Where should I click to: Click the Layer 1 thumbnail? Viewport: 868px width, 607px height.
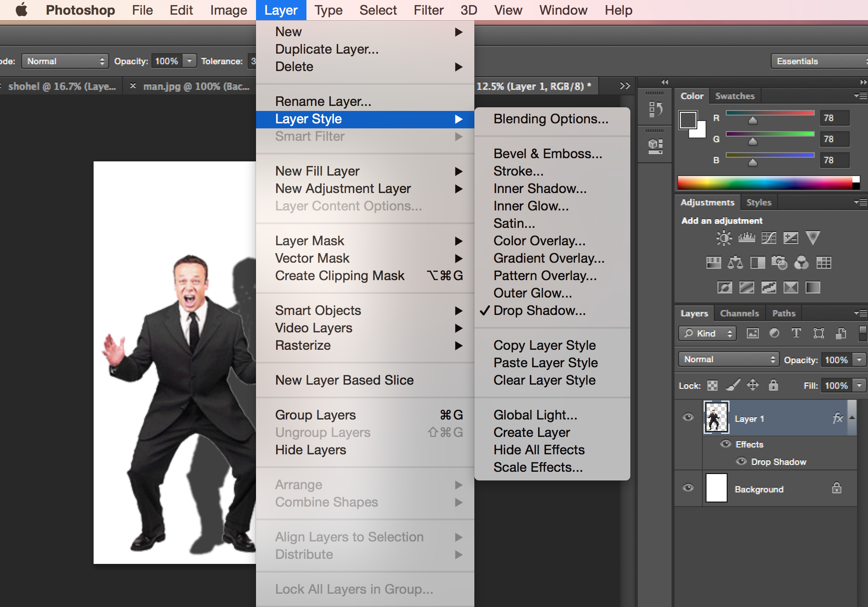[716, 417]
